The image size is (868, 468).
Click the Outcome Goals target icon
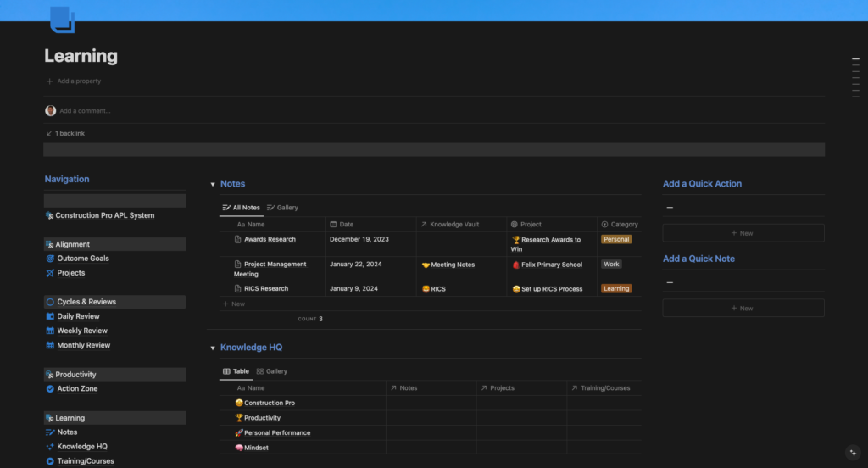point(50,259)
